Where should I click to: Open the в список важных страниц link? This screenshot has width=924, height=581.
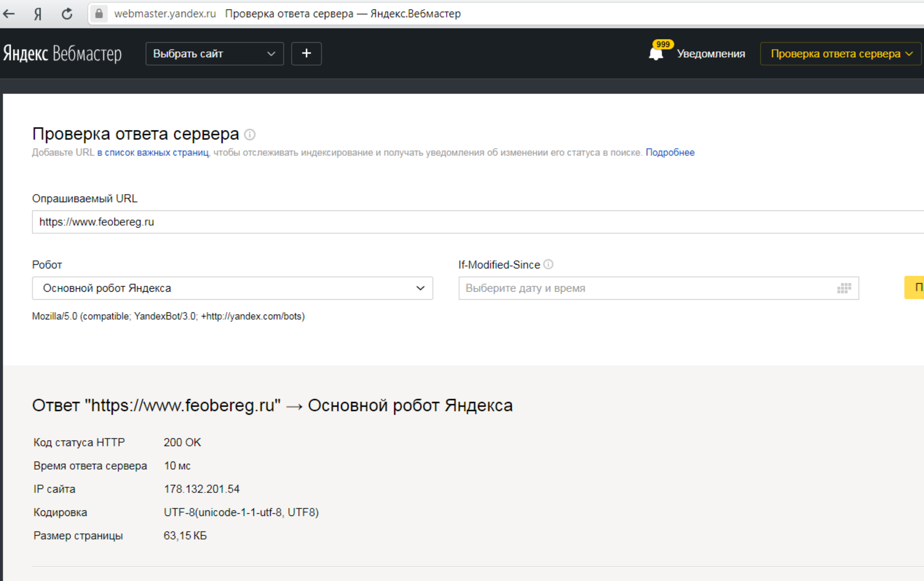(153, 153)
